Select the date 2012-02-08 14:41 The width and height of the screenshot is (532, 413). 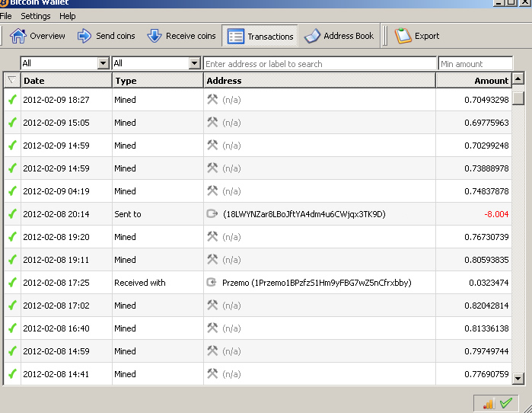click(x=56, y=374)
